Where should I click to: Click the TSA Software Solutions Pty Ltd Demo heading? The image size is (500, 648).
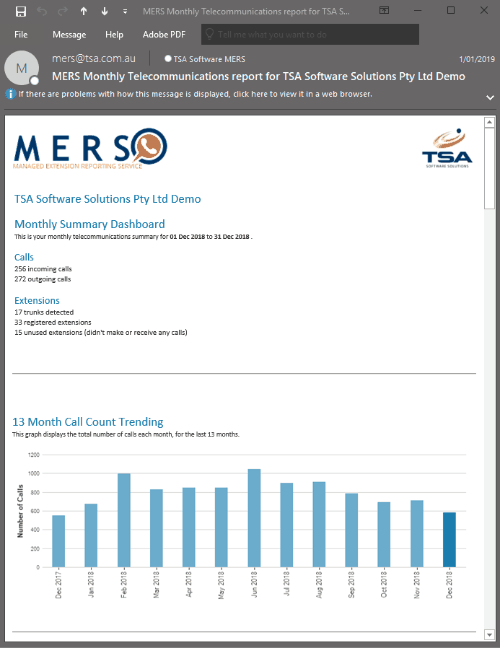point(107,199)
